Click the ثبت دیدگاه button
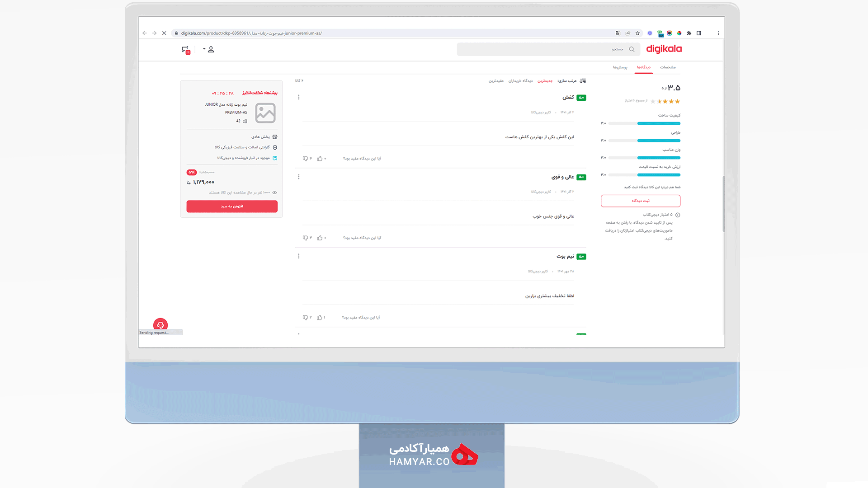Image resolution: width=868 pixels, height=488 pixels. point(641,201)
